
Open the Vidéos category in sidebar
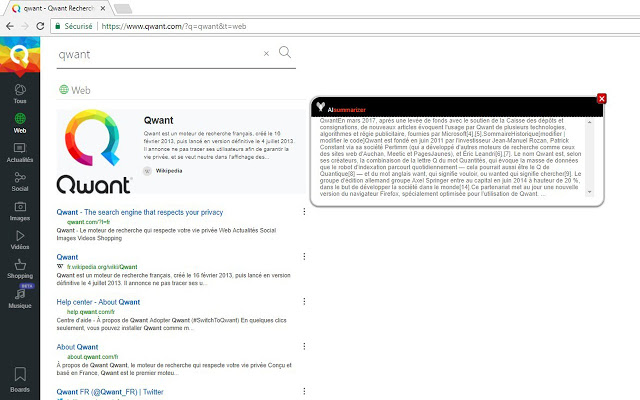20,240
